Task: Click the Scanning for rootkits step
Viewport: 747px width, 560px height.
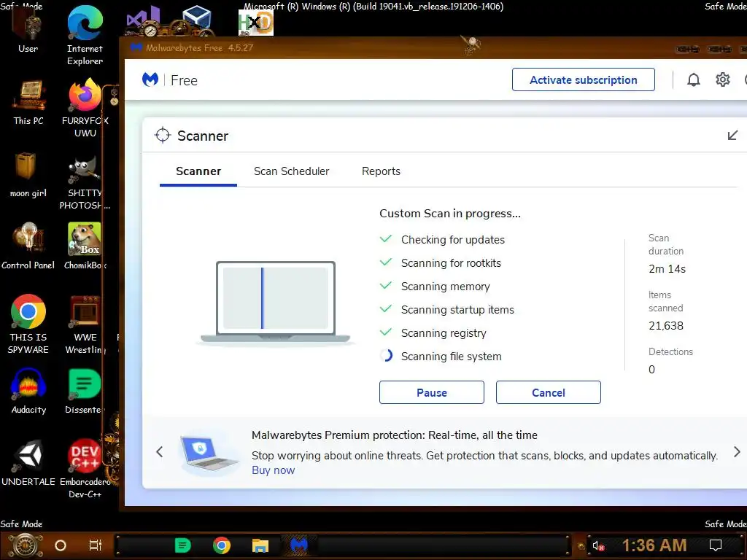Action: tap(451, 262)
